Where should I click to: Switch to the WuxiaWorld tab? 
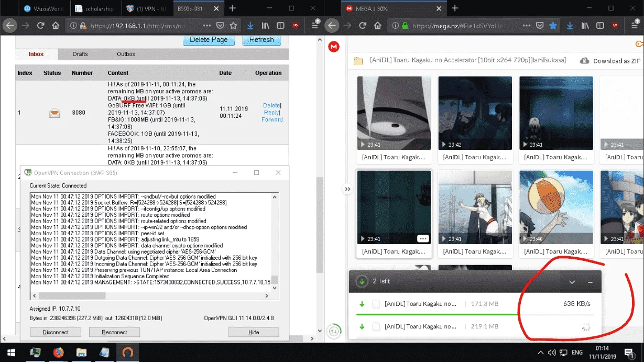pyautogui.click(x=43, y=8)
